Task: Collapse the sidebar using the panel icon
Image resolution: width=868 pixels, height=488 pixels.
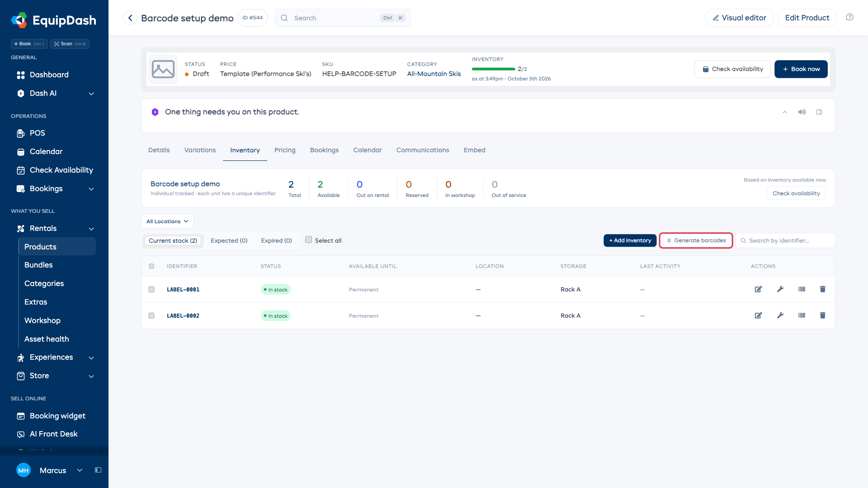Action: 98,470
